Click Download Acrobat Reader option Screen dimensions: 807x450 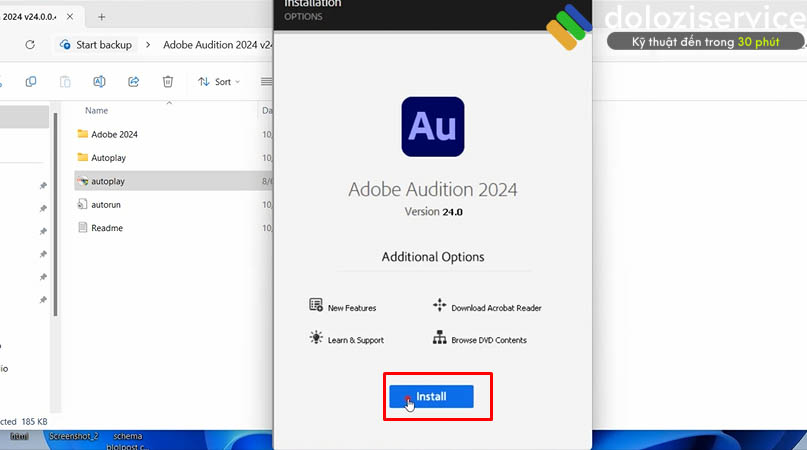click(496, 308)
